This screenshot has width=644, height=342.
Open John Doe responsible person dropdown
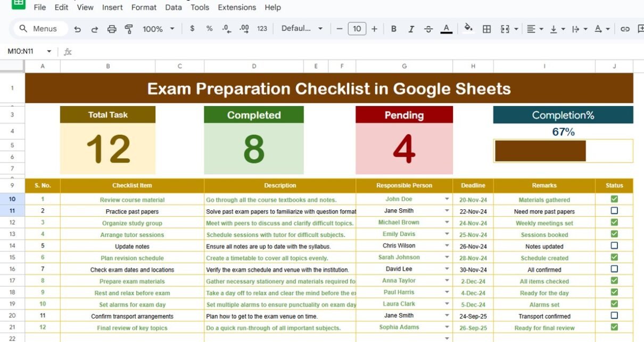447,199
